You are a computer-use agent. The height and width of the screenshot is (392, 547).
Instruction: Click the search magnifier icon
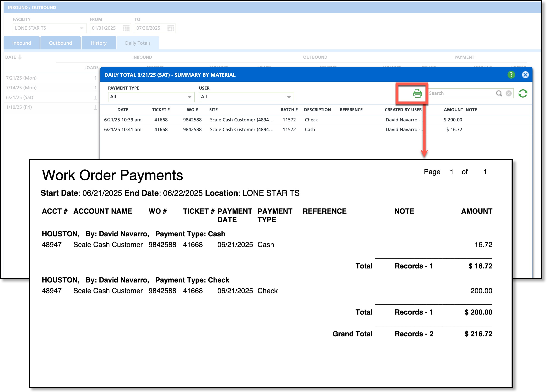(x=499, y=93)
